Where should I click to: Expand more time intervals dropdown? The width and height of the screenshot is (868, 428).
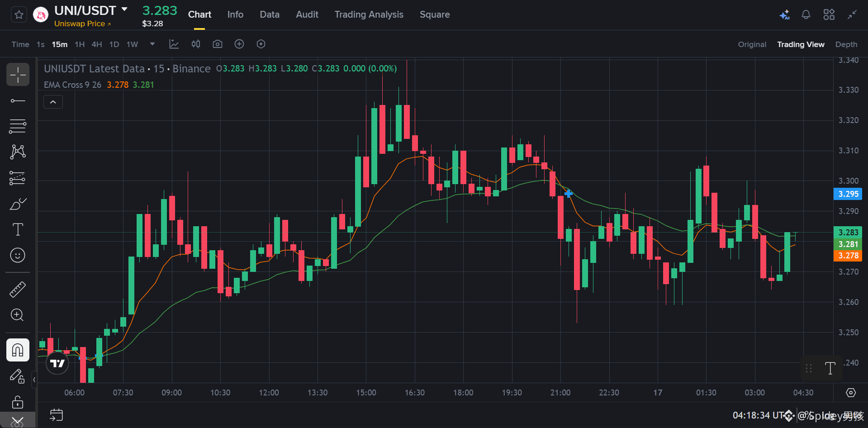152,44
